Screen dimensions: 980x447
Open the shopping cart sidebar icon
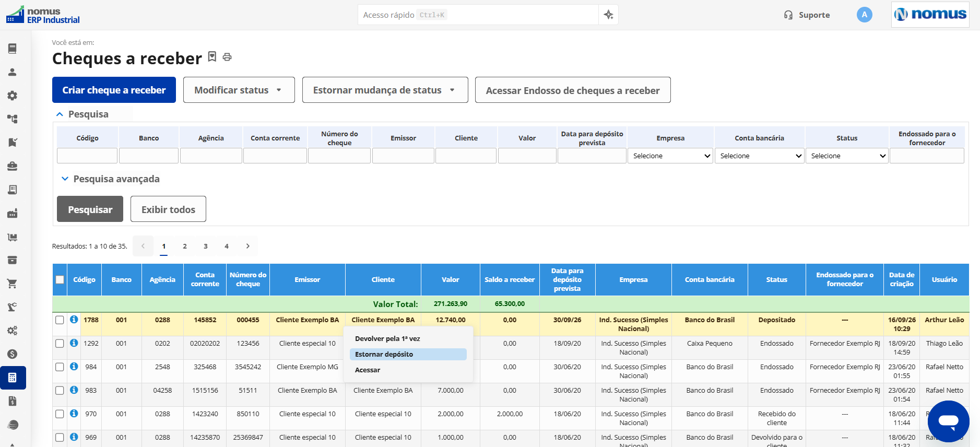click(x=13, y=284)
